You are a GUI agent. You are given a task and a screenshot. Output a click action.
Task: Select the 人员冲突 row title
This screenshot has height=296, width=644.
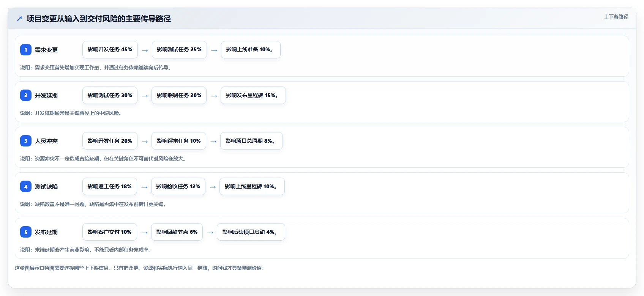click(x=46, y=141)
